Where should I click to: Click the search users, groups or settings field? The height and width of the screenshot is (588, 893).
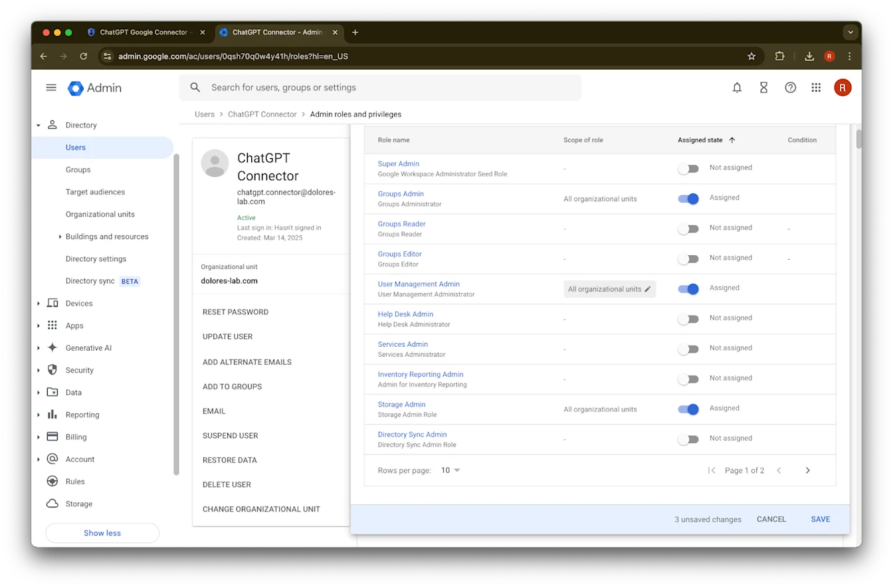tap(380, 88)
